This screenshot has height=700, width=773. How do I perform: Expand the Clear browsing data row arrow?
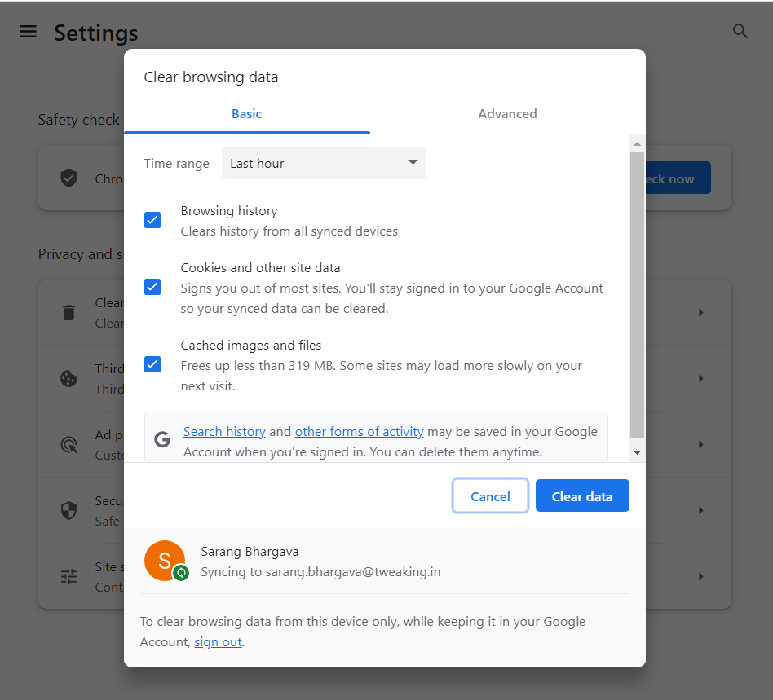(700, 312)
